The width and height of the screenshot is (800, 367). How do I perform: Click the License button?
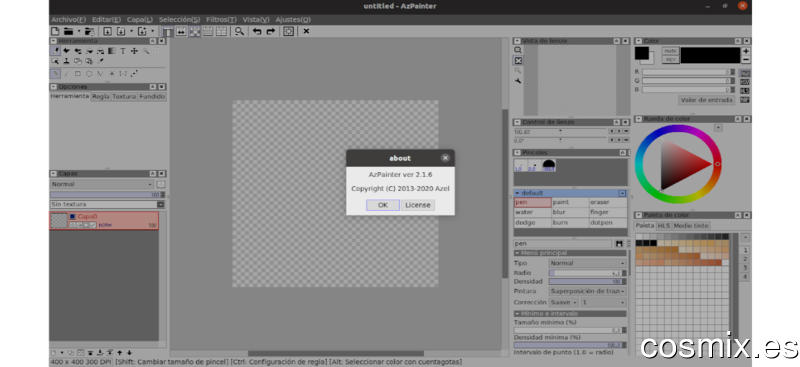coord(418,205)
